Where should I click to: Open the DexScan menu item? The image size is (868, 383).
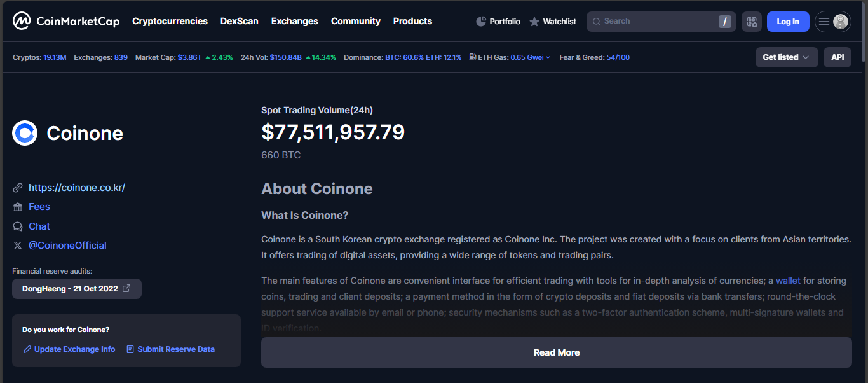[239, 21]
